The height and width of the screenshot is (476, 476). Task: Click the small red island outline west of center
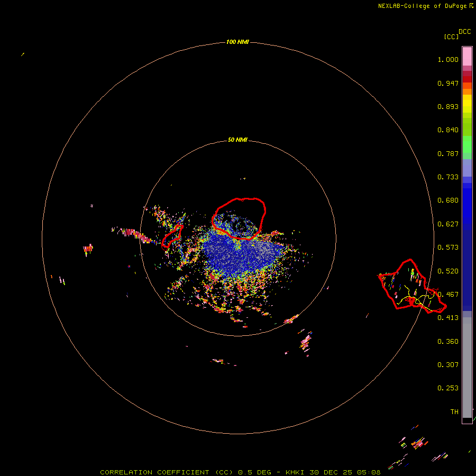pos(172,237)
